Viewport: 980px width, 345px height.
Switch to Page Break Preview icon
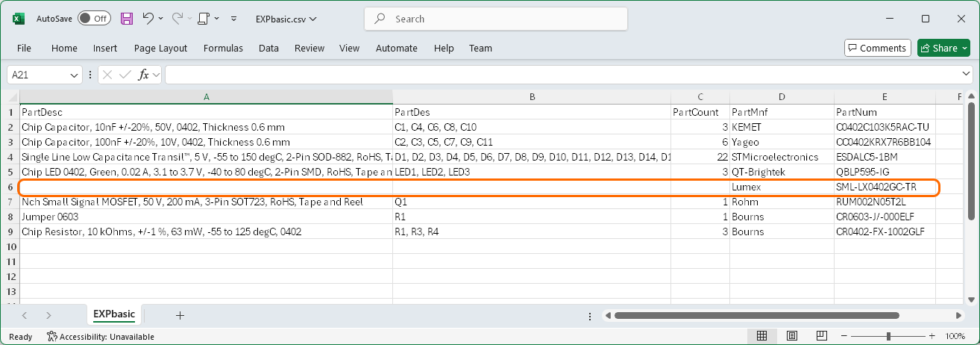point(821,336)
